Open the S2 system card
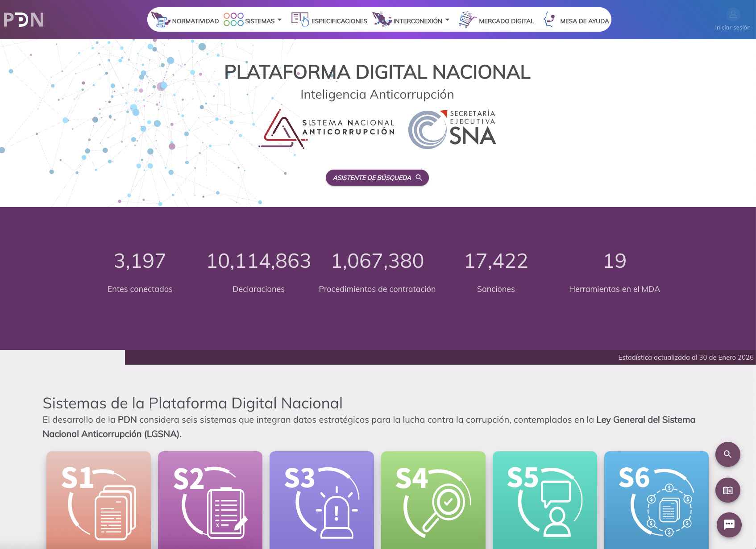 pyautogui.click(x=210, y=500)
